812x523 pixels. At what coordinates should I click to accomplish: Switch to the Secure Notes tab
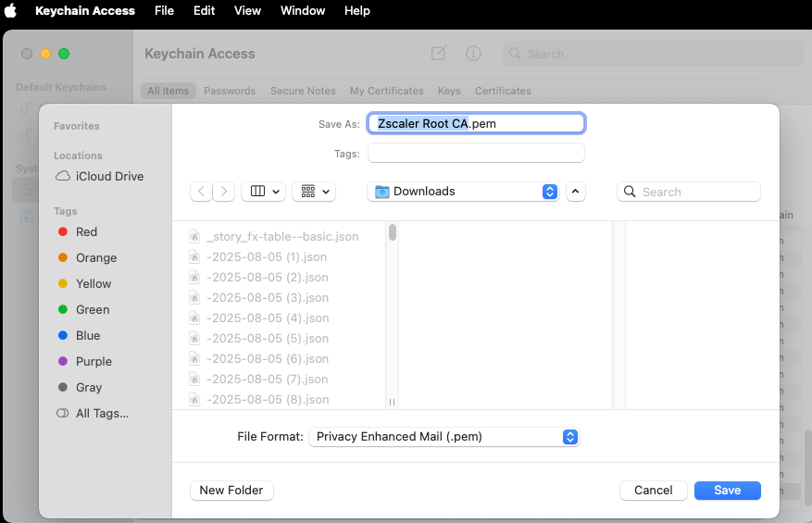pos(303,91)
